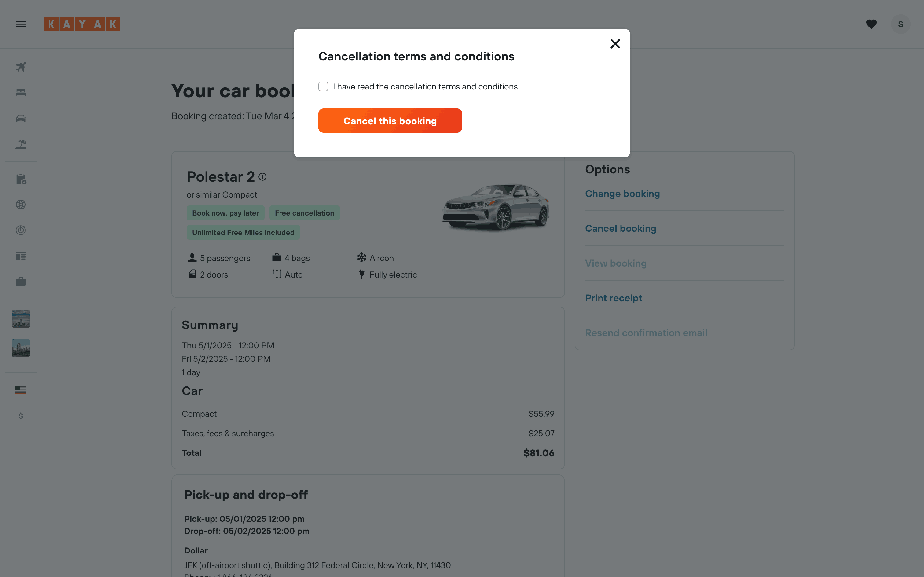Click the Change booking link

(622, 194)
